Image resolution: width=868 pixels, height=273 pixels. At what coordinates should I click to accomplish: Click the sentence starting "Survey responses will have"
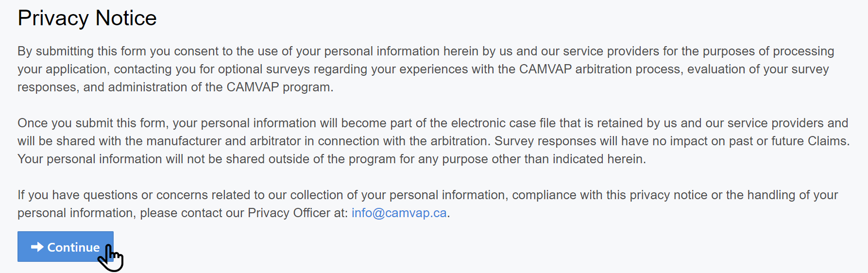point(672,141)
